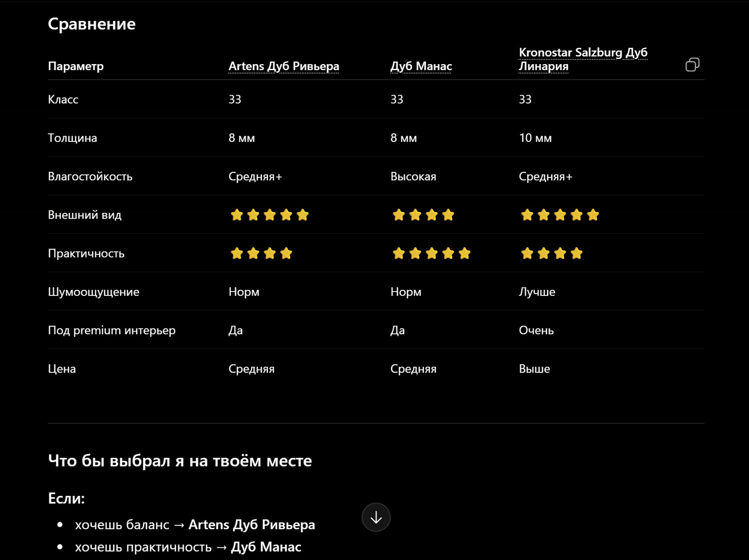Copy the comparison table with the copy icon

pos(692,65)
